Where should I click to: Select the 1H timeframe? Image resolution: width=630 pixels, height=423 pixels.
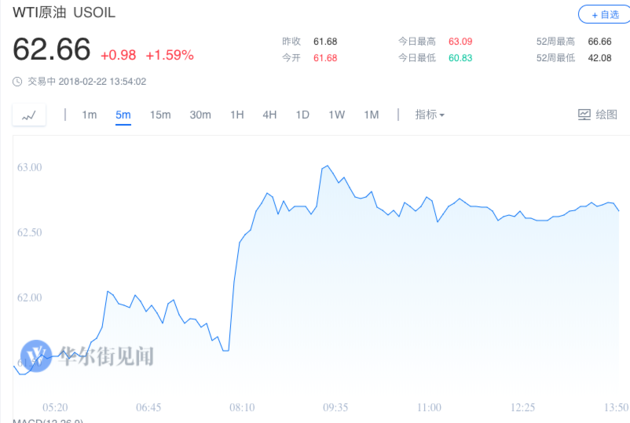click(x=237, y=115)
